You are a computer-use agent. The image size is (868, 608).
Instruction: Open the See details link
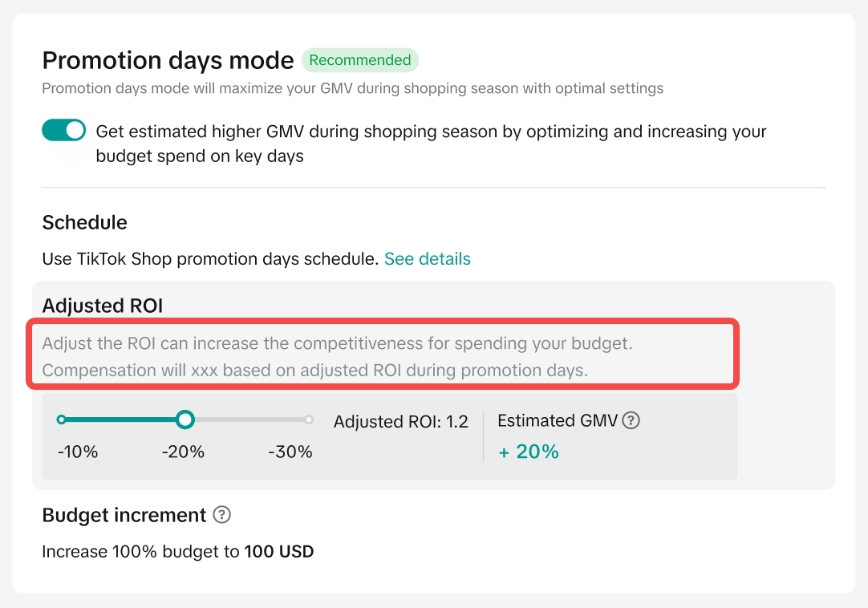(x=427, y=259)
